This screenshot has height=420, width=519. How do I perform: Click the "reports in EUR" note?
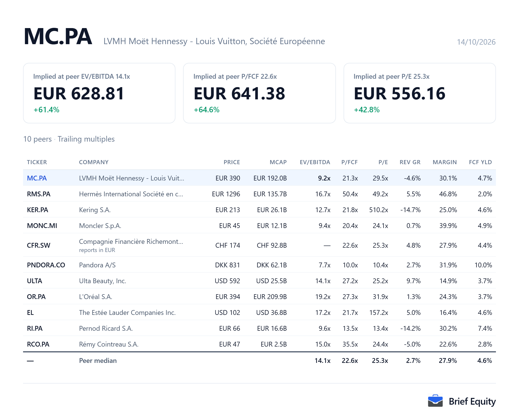tap(97, 250)
